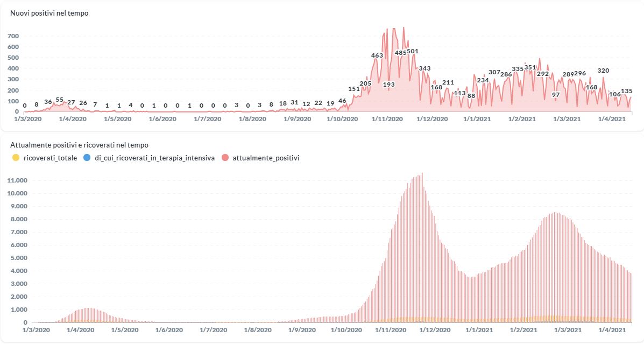Select the 343 data point label
Screen dimensions: 644x344
tap(424, 68)
